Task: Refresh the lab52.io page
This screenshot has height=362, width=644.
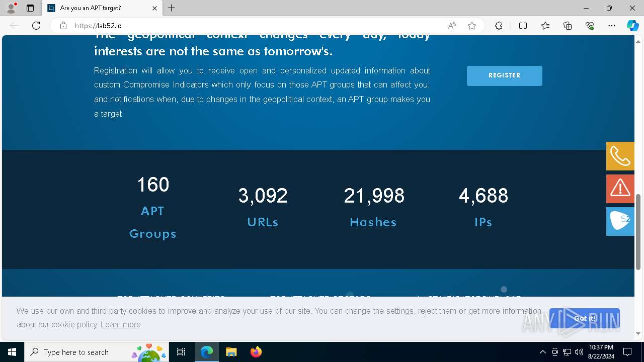Action: point(36,26)
